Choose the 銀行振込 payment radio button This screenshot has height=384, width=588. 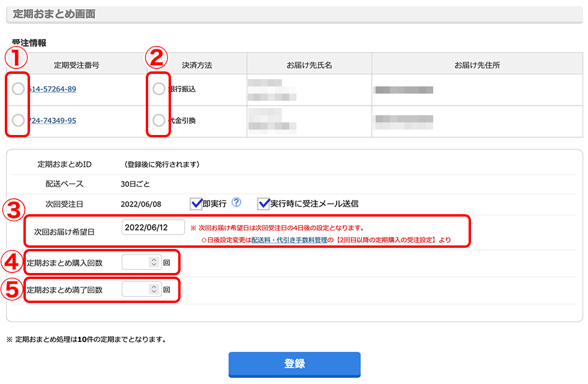pos(158,89)
